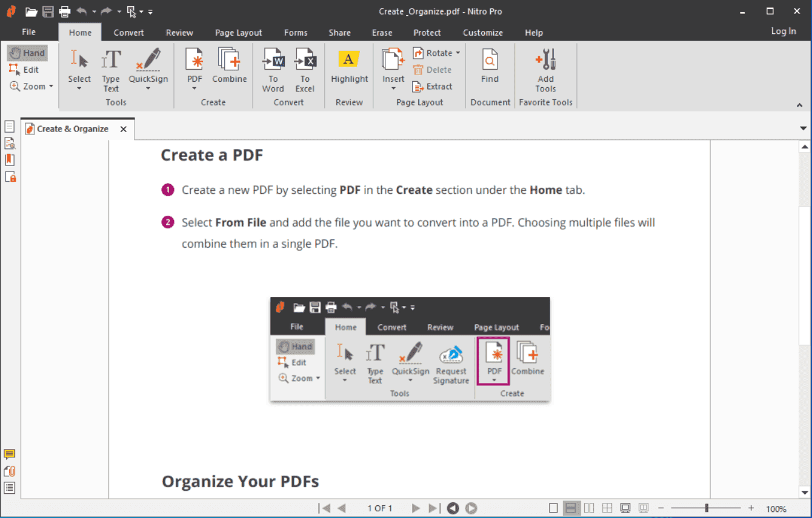Click the vertical scrollbar down arrow

point(805,493)
